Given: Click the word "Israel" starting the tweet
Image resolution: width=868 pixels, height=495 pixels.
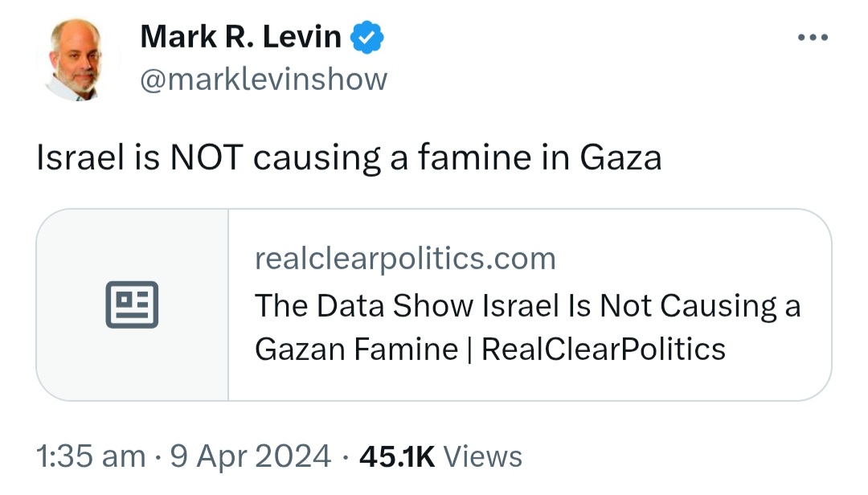Looking at the screenshot, I should tap(80, 157).
